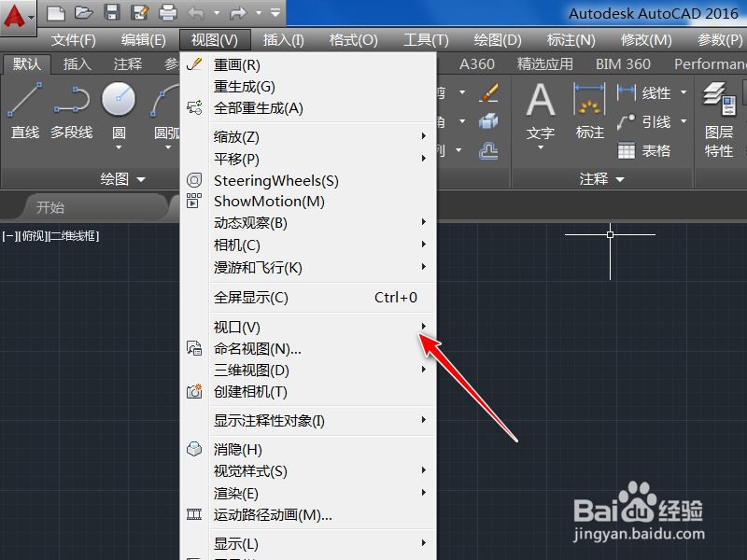Expand 显示注释性对象(I) submenu
The height and width of the screenshot is (560, 747).
click(308, 421)
